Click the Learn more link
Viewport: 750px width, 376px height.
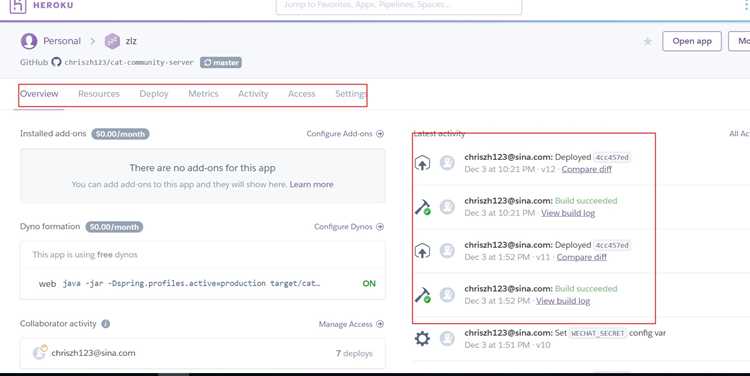coord(311,184)
